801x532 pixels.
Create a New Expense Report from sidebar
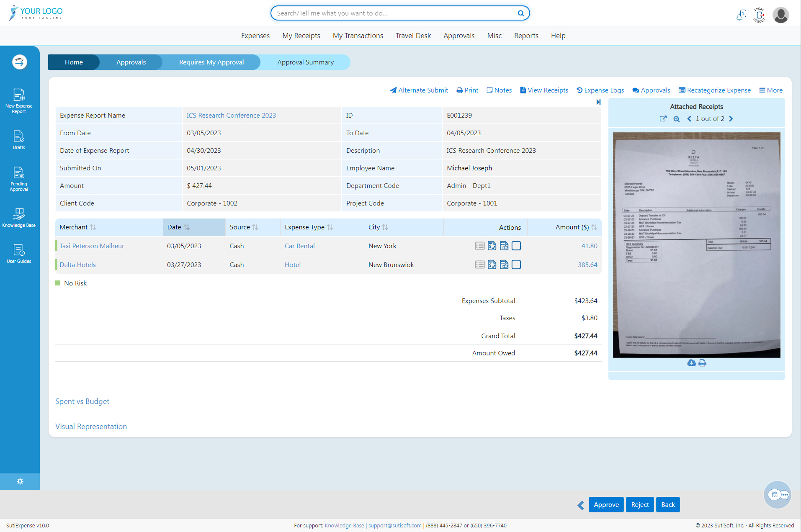pyautogui.click(x=19, y=101)
